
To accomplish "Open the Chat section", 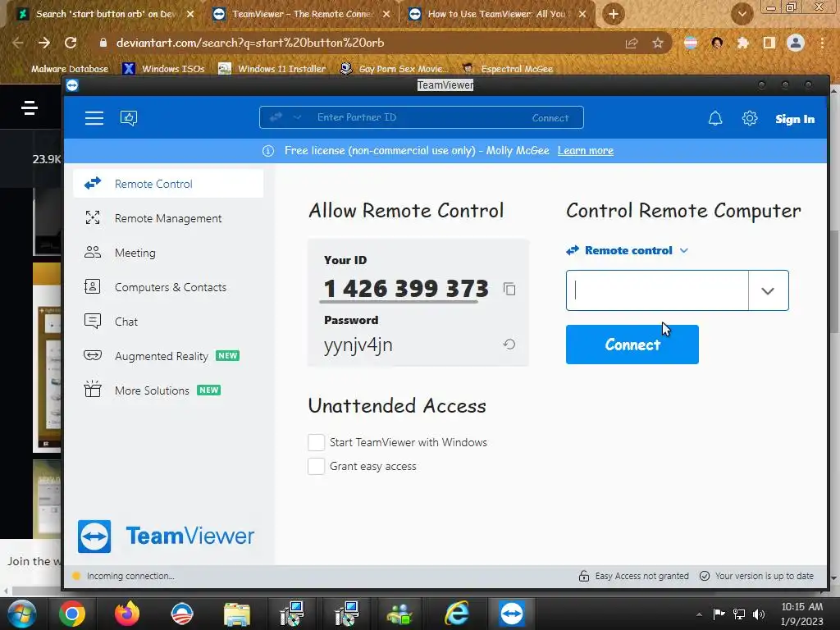I will click(x=168, y=322).
